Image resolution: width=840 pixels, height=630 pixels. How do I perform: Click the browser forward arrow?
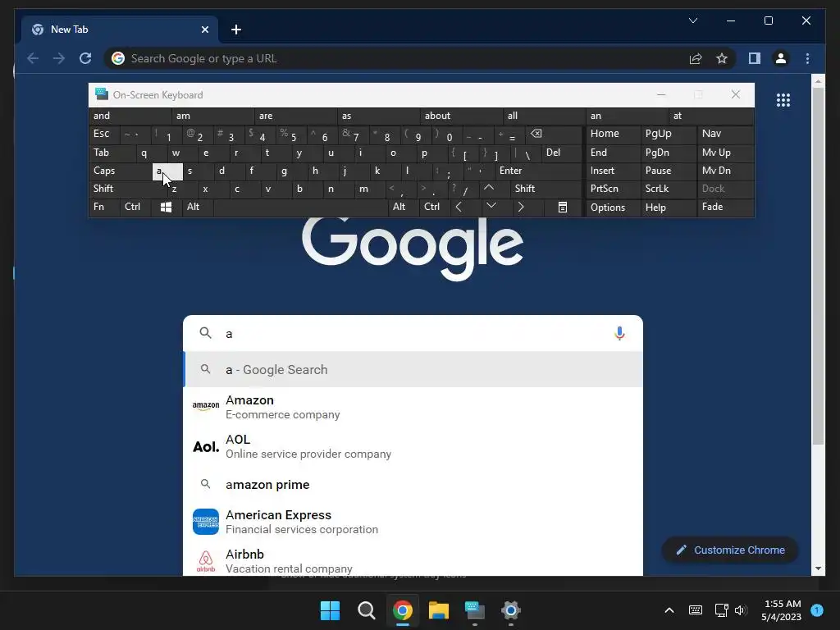59,58
